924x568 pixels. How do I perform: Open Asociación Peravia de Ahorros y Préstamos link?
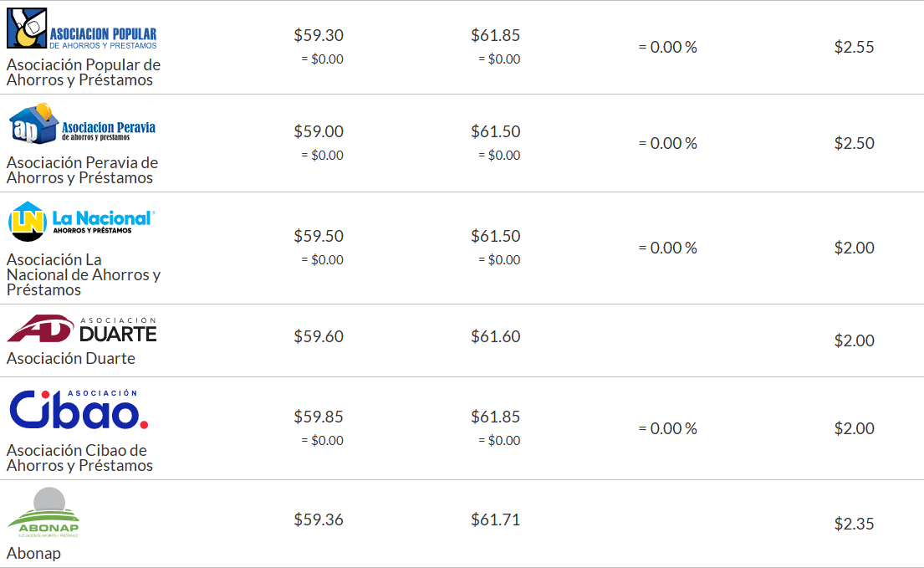point(82,170)
